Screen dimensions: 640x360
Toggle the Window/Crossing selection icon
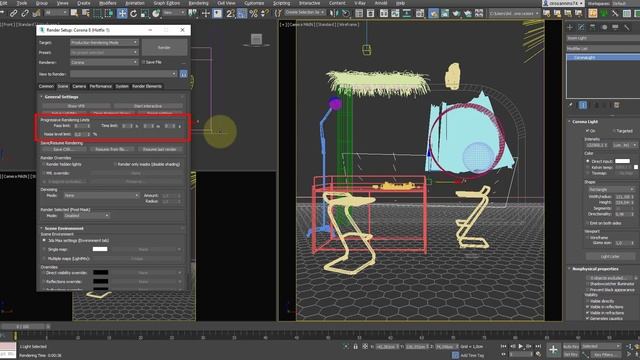click(109, 13)
